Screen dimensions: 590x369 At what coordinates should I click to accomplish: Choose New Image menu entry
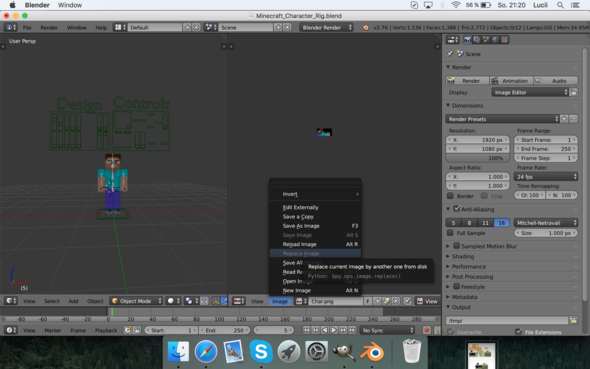pyautogui.click(x=315, y=290)
